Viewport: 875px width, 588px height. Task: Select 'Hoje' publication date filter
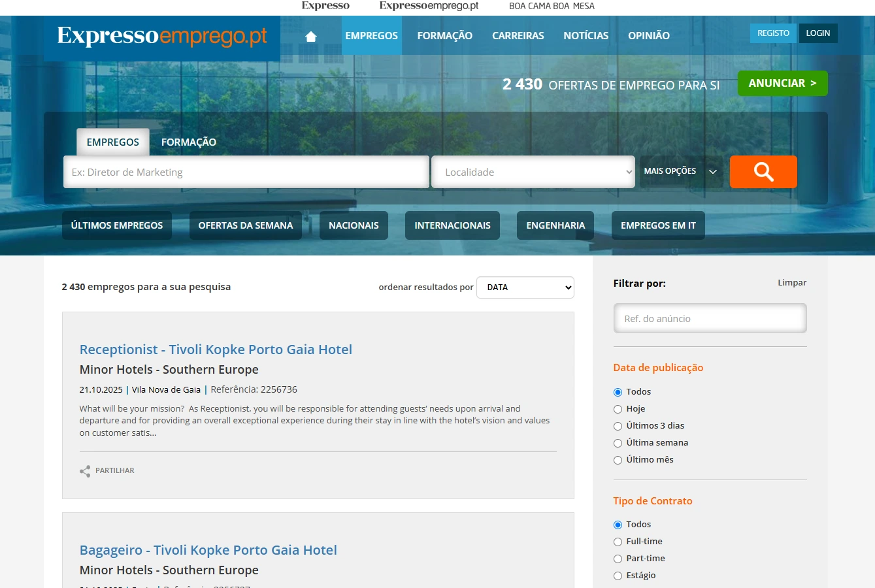click(x=618, y=409)
